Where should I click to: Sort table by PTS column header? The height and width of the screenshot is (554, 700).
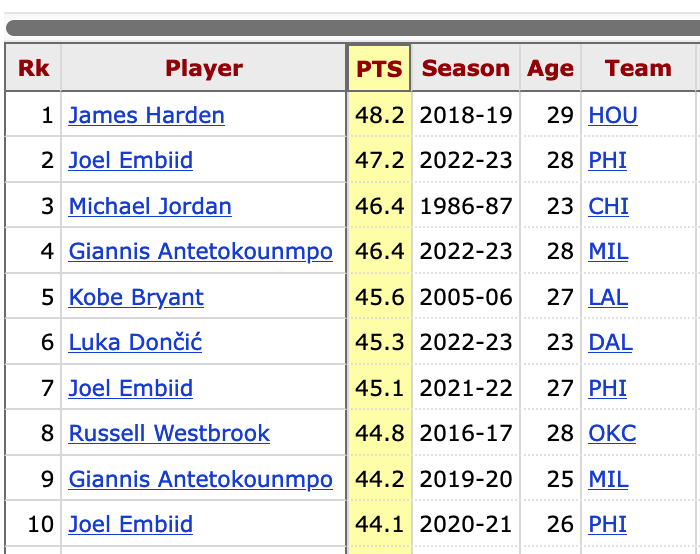[x=379, y=69]
